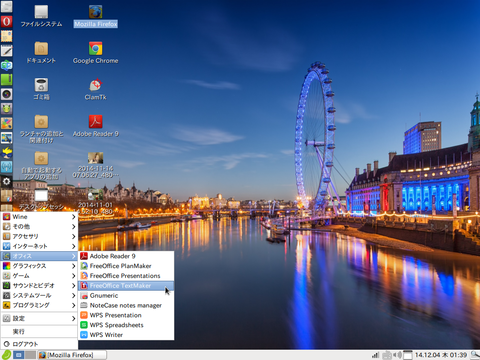Launch WPS Presentation
The width and height of the screenshot is (480, 360).
[126, 315]
